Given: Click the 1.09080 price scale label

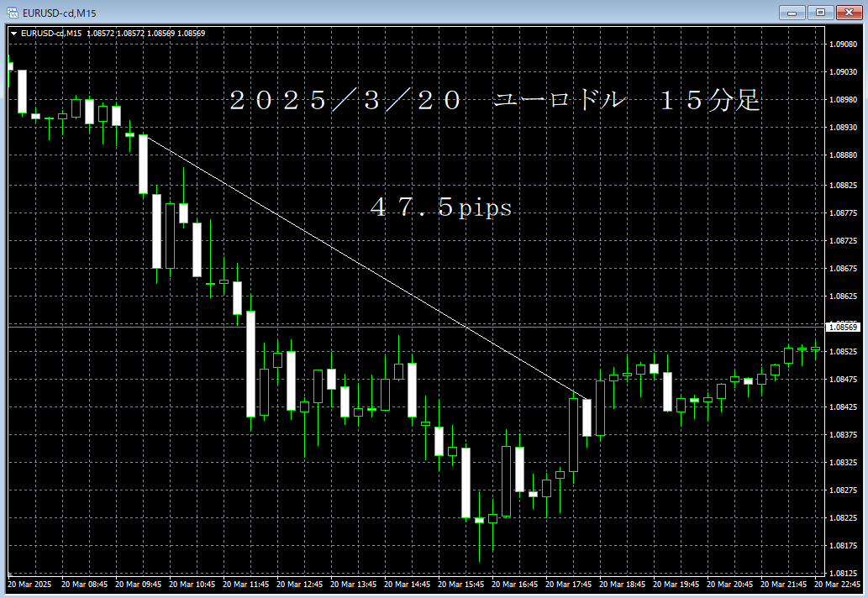Looking at the screenshot, I should pyautogui.click(x=843, y=45).
